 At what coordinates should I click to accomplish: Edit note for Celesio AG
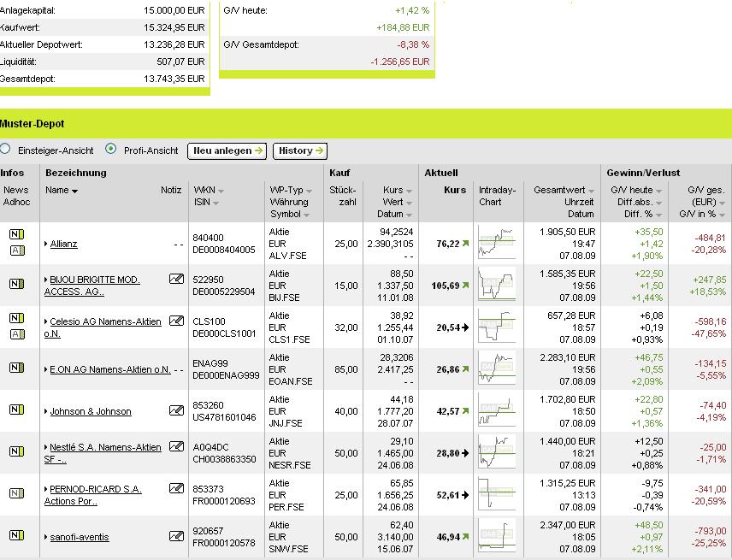[x=176, y=321]
